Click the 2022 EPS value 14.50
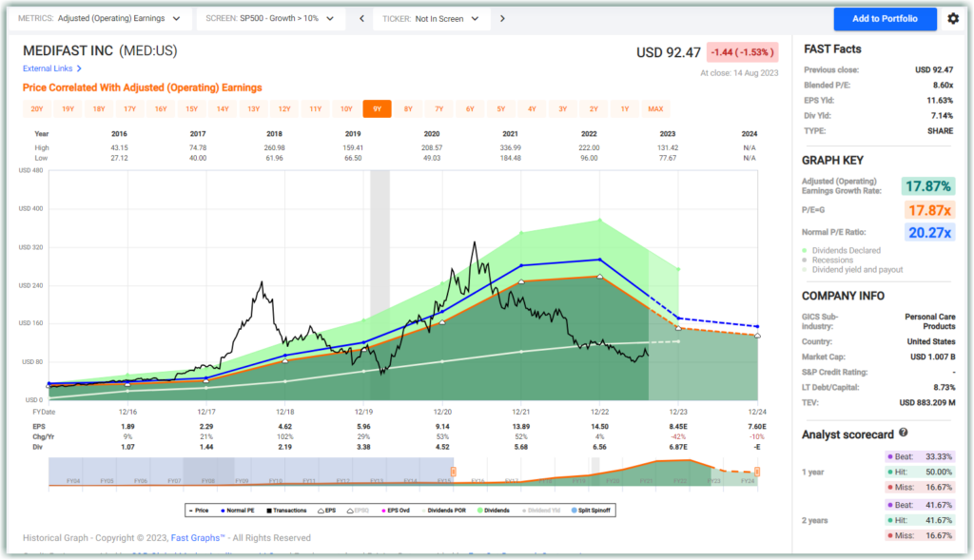This screenshot has height=560, width=974. coord(600,427)
